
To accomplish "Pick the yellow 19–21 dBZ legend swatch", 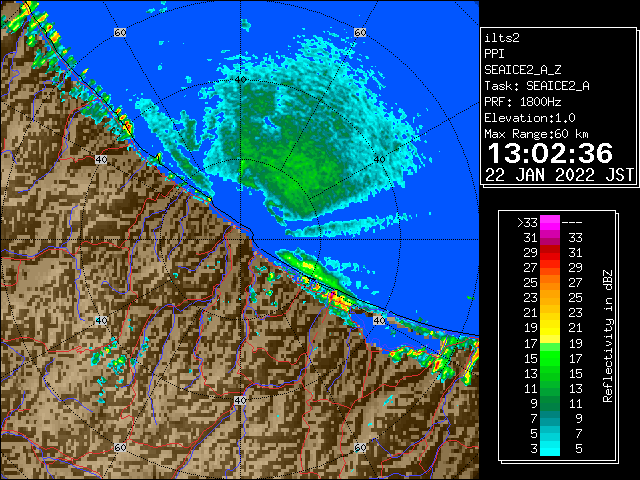I will pyautogui.click(x=550, y=328).
